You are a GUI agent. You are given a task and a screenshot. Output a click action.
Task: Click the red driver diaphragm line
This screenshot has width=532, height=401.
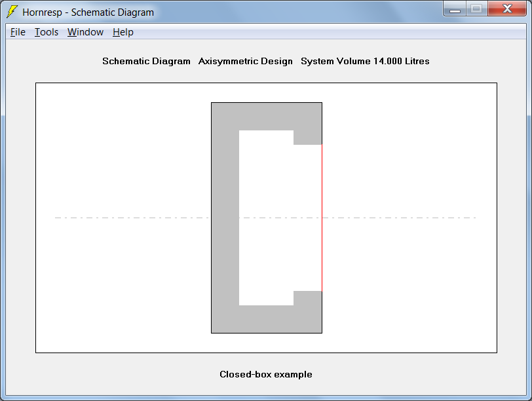point(322,218)
